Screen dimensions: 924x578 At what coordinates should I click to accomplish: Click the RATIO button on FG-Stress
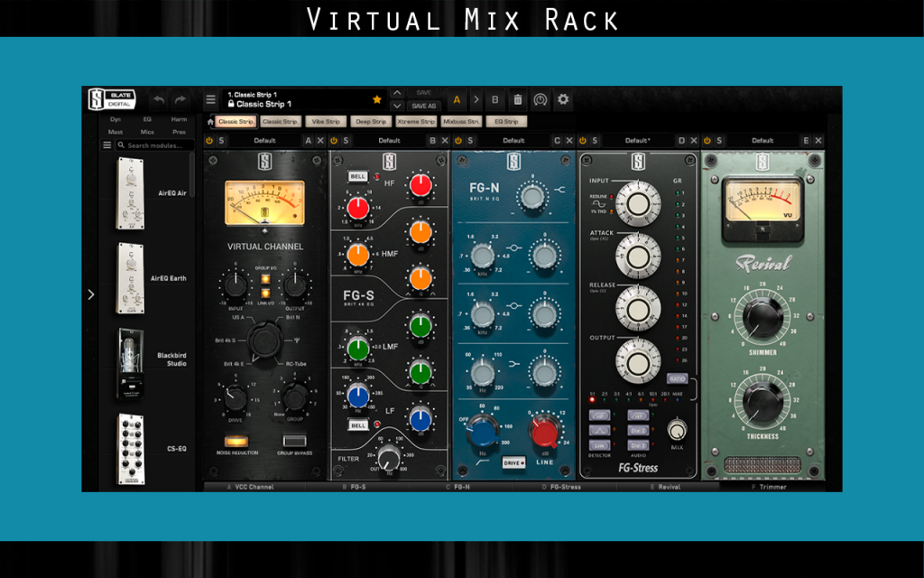[677, 378]
